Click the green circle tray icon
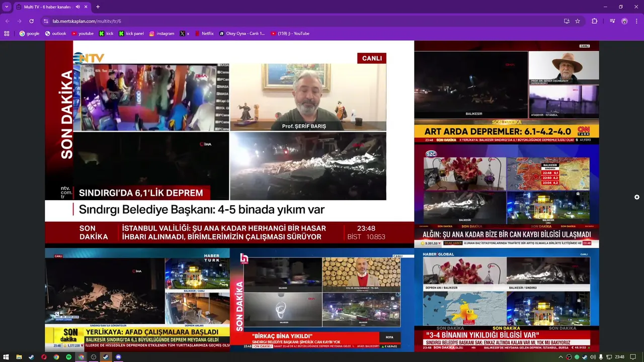 tap(577, 357)
